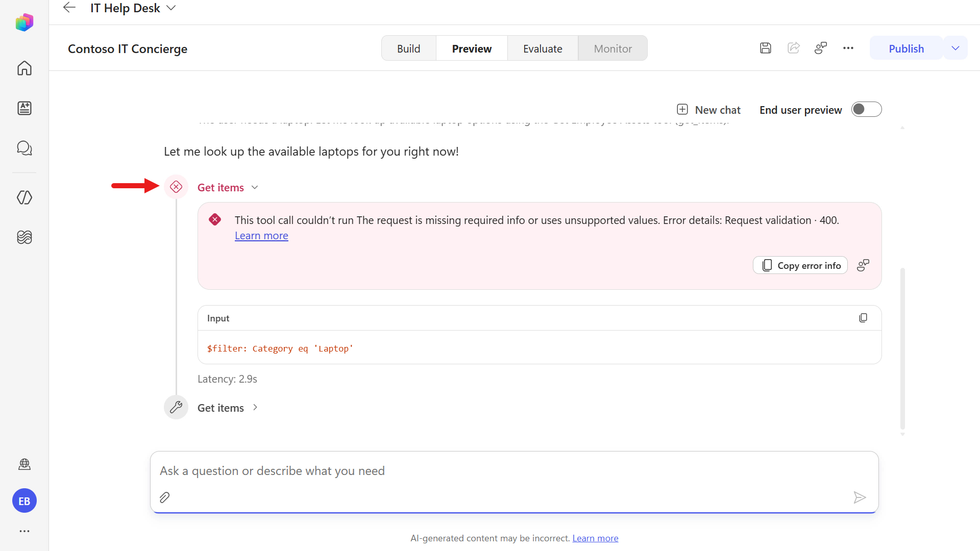Click the feedback icon beside Copy error info
The width and height of the screenshot is (980, 551).
(x=863, y=265)
